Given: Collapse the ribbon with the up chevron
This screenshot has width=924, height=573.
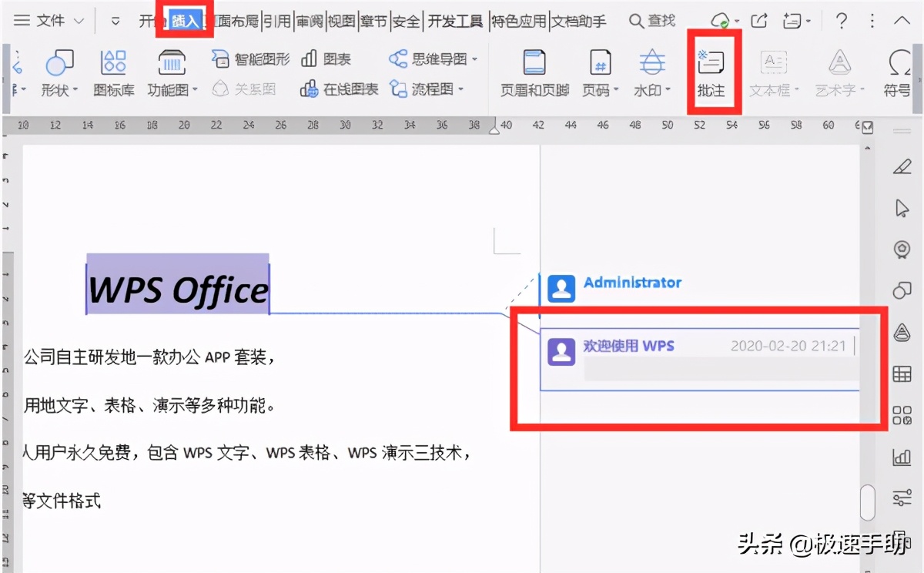Looking at the screenshot, I should pyautogui.click(x=901, y=22).
